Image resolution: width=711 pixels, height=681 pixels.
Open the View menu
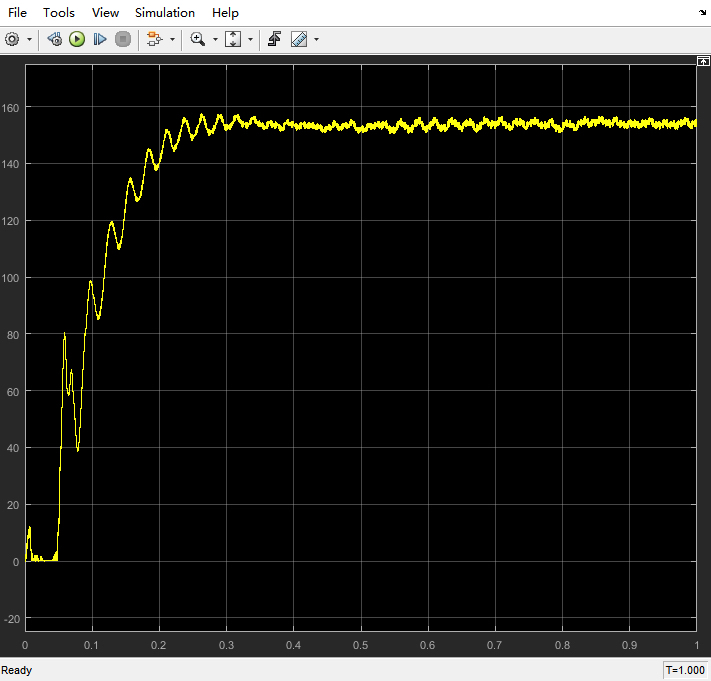(105, 13)
